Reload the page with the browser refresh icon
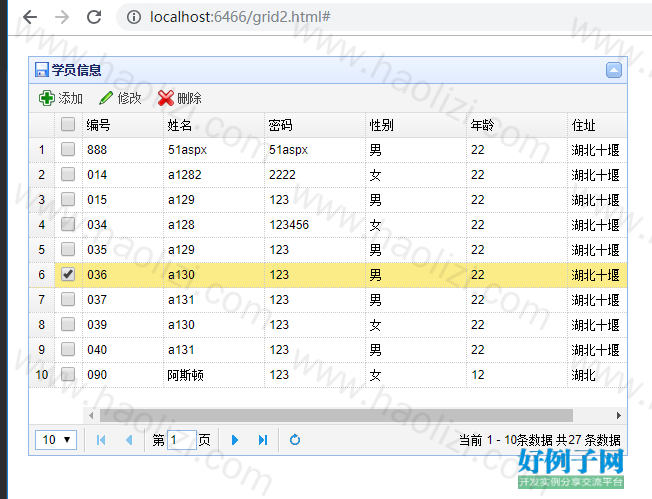This screenshot has width=652, height=499. click(94, 17)
